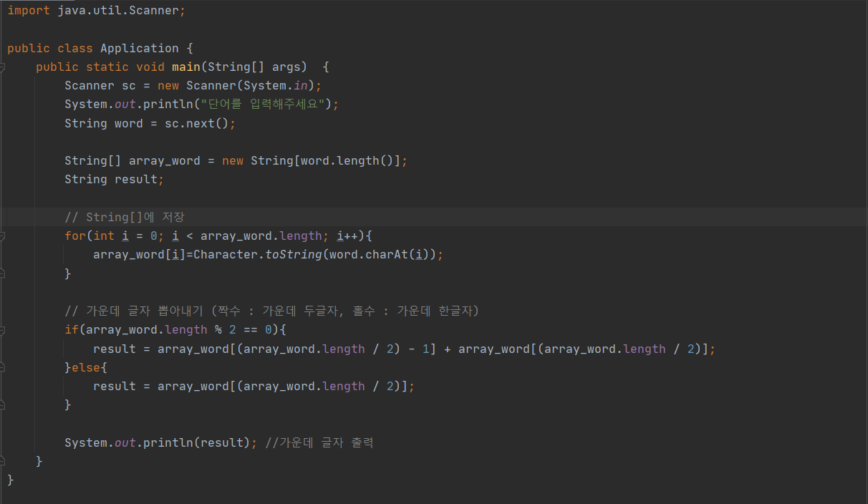
Task: Click the 'else' keyword
Action: pos(85,367)
